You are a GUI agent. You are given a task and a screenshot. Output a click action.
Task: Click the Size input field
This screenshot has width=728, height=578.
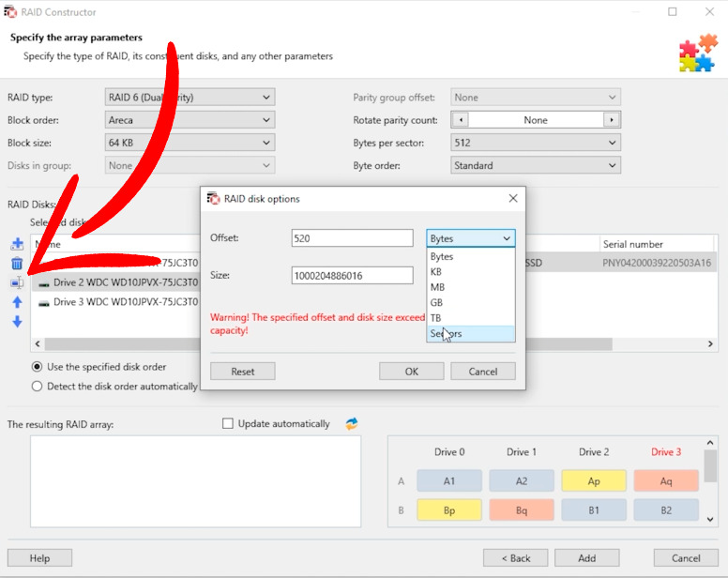click(x=352, y=275)
